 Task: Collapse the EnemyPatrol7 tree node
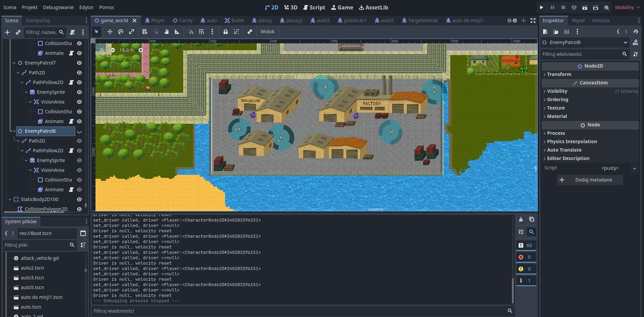coord(14,63)
